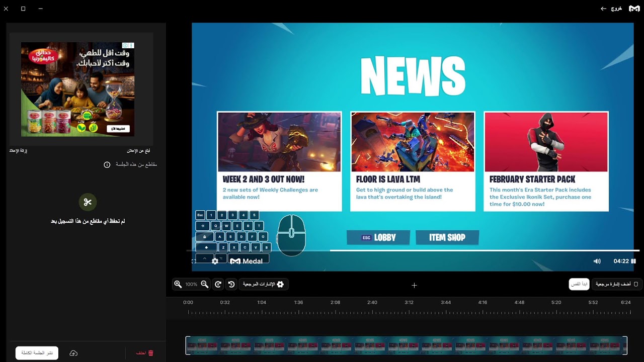Zoom out the timeline with minus magnifier

(204, 284)
